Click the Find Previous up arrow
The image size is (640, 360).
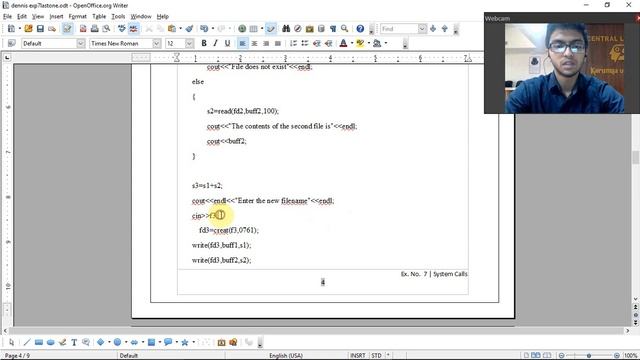click(444, 29)
